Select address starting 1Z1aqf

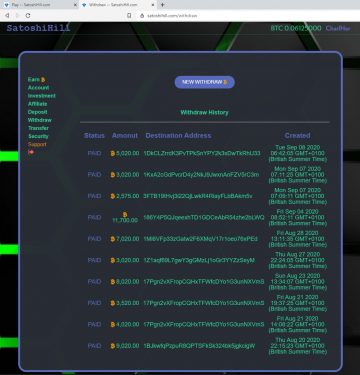point(199,260)
